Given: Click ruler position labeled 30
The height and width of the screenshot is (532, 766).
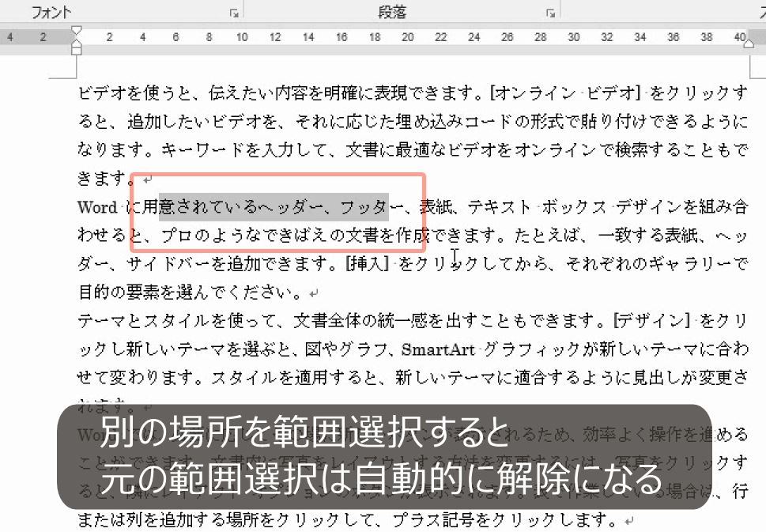Looking at the screenshot, I should [574, 37].
